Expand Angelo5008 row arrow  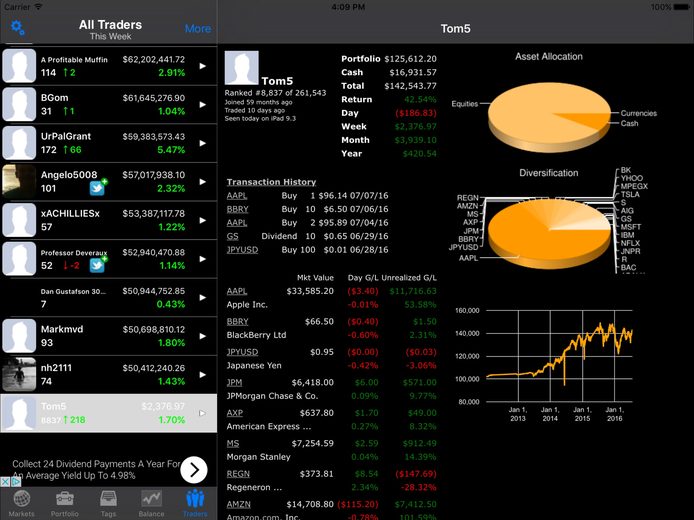click(202, 181)
